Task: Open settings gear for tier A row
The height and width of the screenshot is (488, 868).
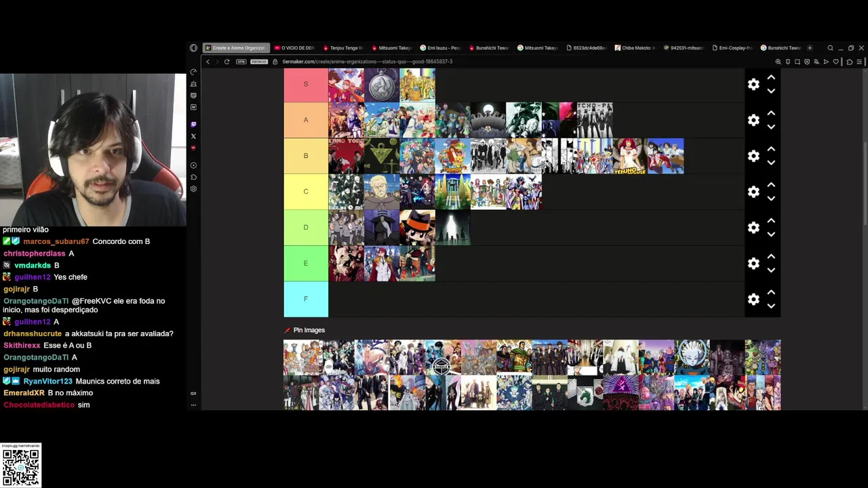Action: pos(753,120)
